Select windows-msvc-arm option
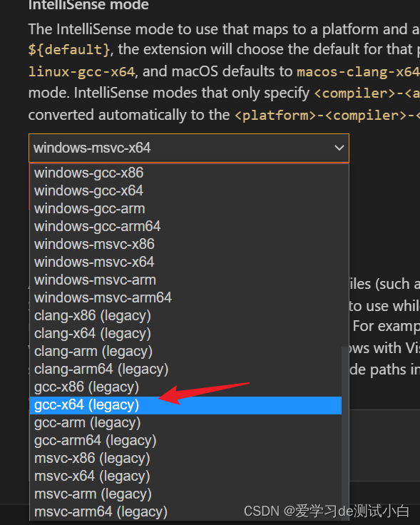Viewport: 420px width, 525px height. [185, 280]
